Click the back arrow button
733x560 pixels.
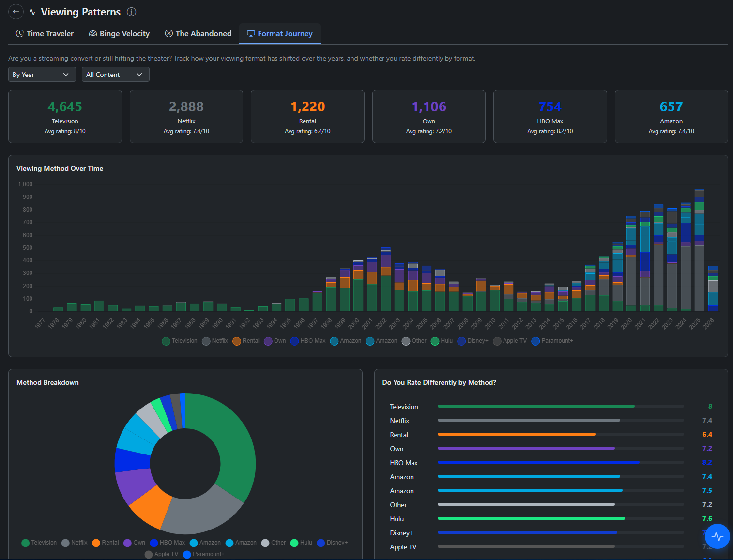coord(16,12)
